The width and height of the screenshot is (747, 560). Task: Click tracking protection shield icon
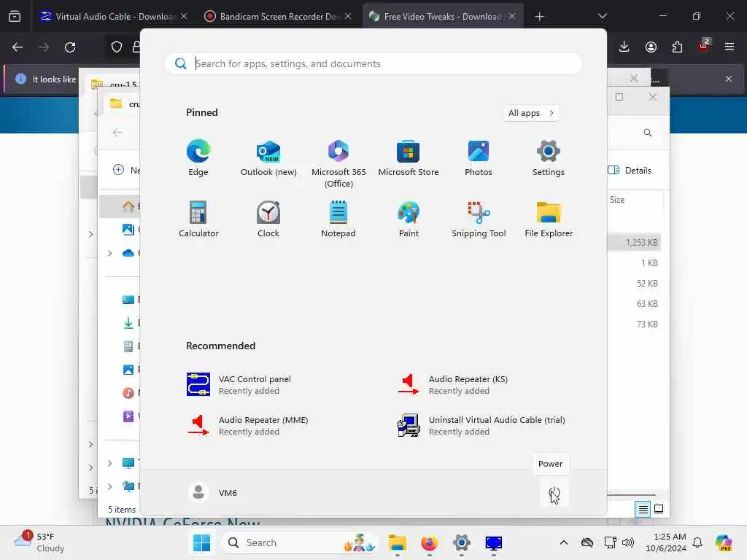click(x=117, y=47)
